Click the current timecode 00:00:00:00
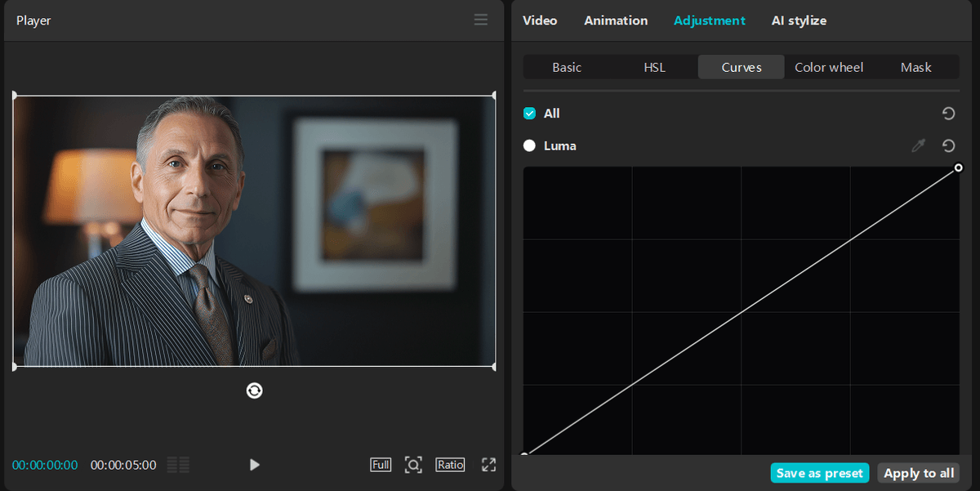This screenshot has height=491, width=980. point(45,465)
